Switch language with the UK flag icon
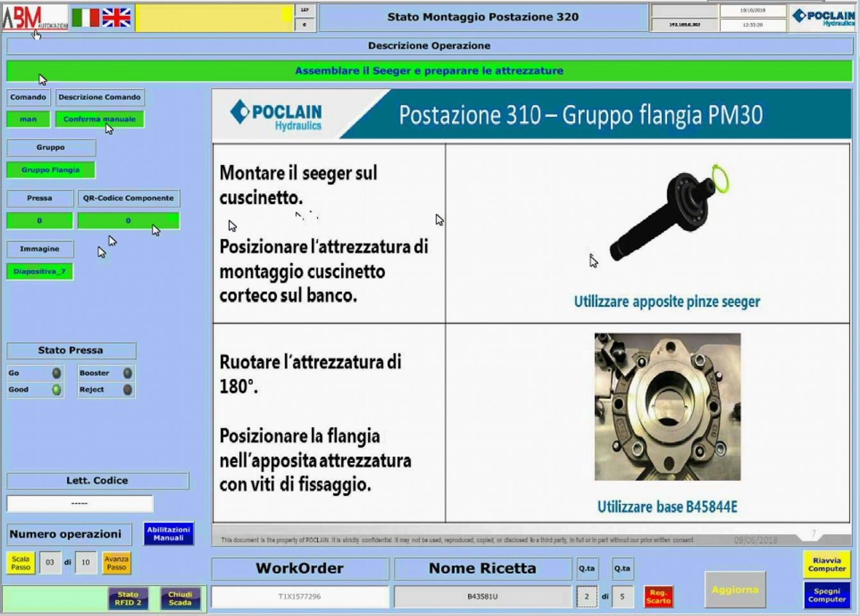 click(x=117, y=17)
